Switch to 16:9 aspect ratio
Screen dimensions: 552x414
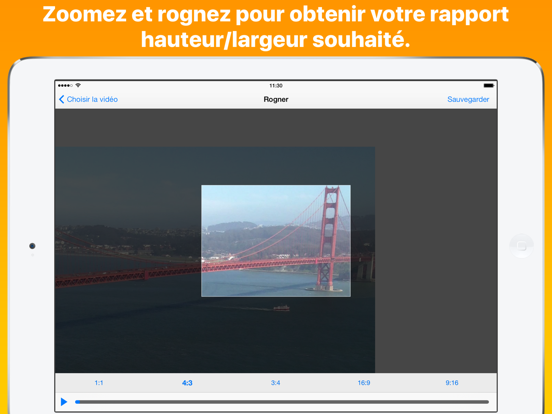(x=364, y=383)
